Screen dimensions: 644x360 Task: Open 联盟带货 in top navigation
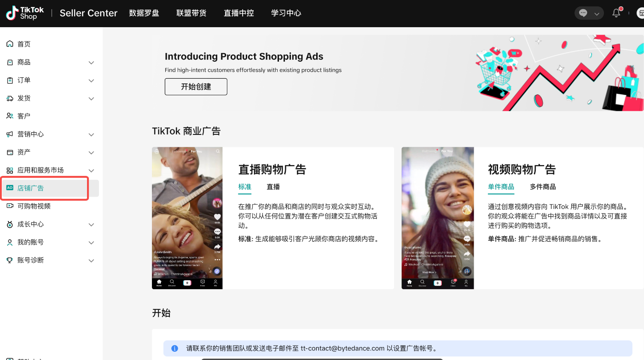[191, 13]
